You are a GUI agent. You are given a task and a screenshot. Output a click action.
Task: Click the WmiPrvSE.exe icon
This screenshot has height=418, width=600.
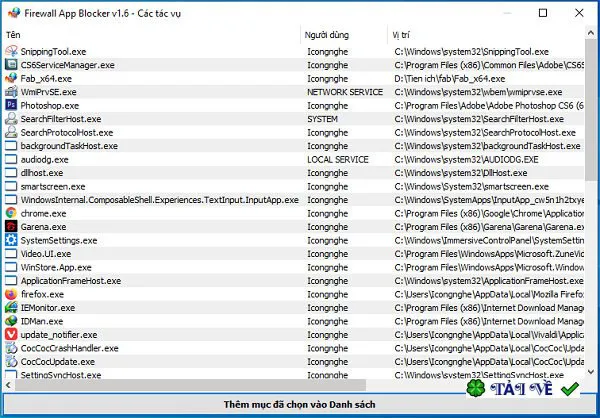[11, 91]
